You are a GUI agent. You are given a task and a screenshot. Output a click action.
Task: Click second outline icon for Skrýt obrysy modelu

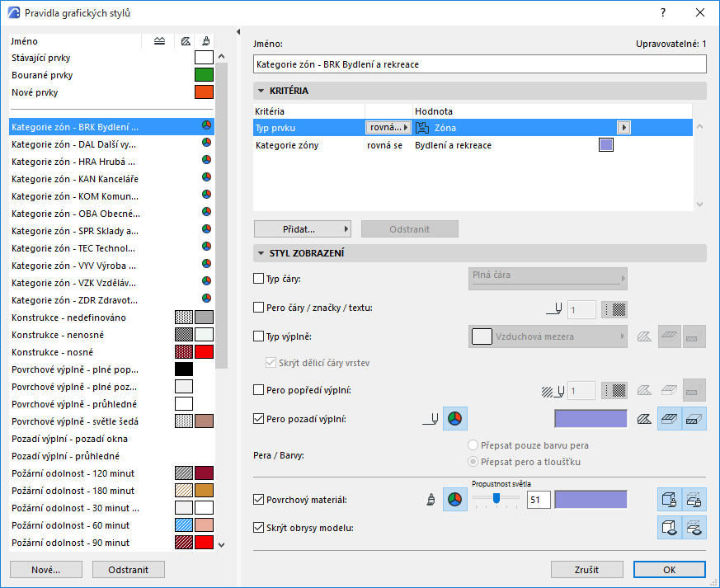click(694, 528)
